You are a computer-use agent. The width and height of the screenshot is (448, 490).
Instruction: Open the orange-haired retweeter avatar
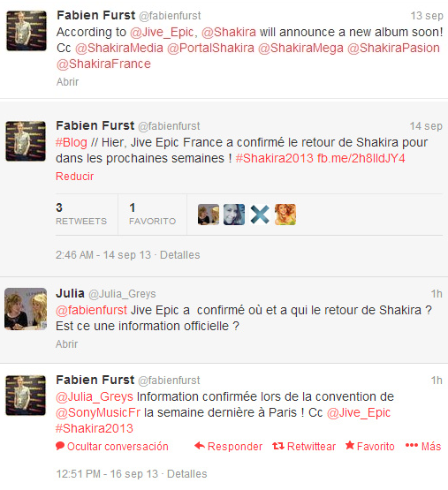285,215
